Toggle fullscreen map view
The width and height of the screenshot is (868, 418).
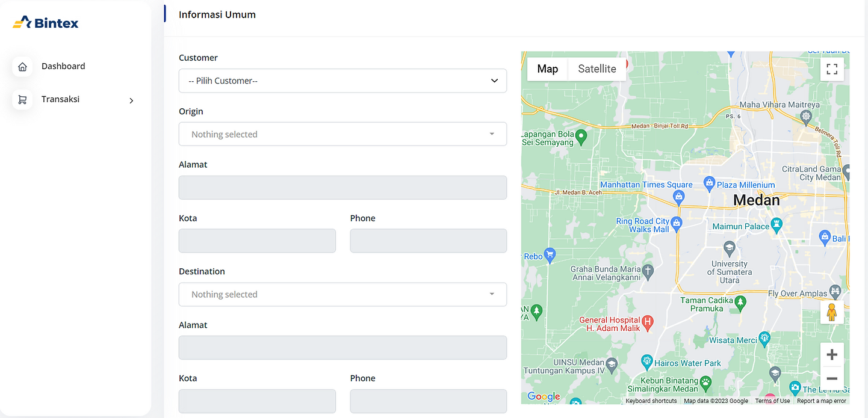pyautogui.click(x=832, y=69)
